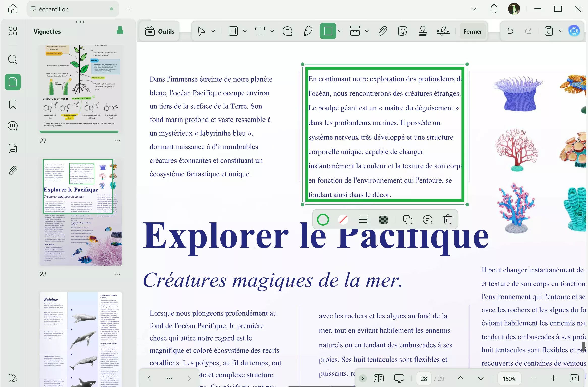Select the shape rectangle tool
This screenshot has width=588, height=387.
[328, 31]
